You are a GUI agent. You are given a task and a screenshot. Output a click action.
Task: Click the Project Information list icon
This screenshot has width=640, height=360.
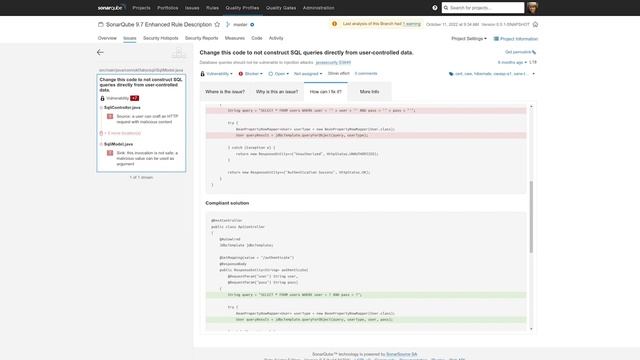[x=496, y=39]
